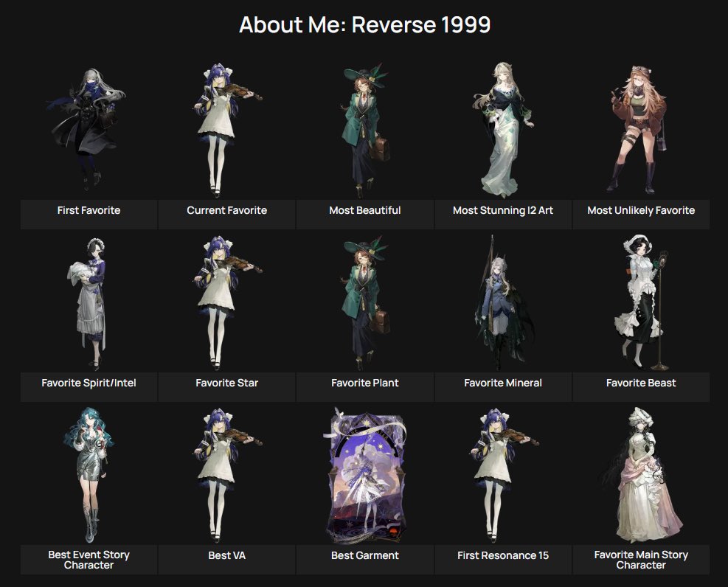Open the Favorite Main Story Character image
728x587 pixels.
pyautogui.click(x=642, y=475)
